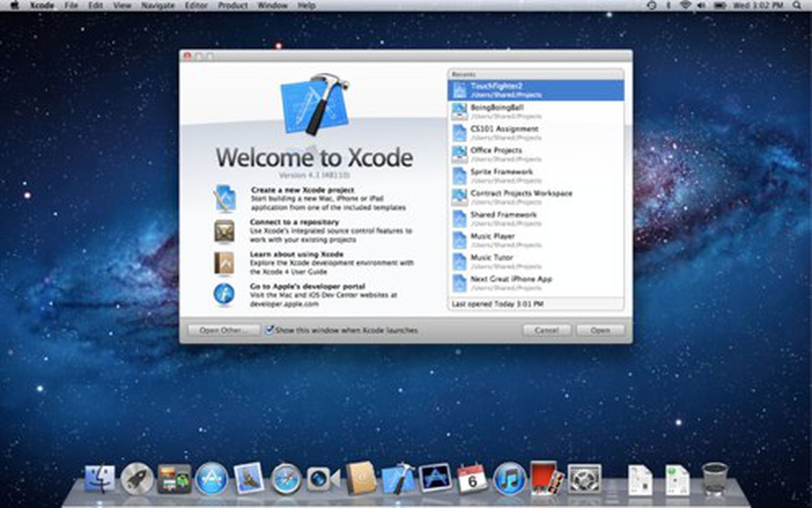Click the Cancel button
The image size is (812, 508).
547,330
